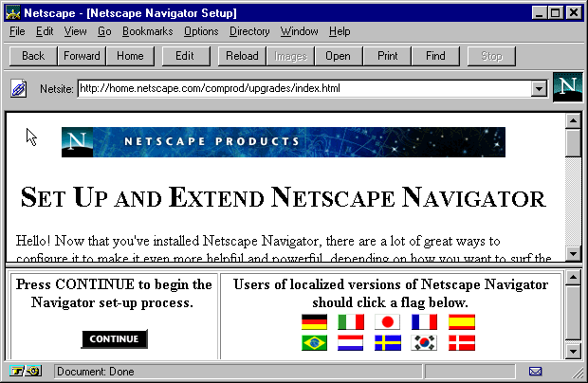
Task: Click the Danish flag icon
Action: (x=462, y=343)
